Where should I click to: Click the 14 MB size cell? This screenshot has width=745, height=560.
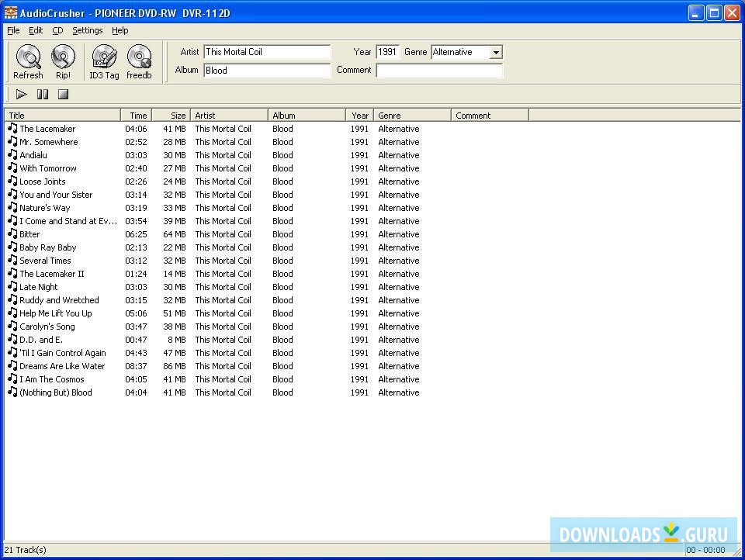coord(175,274)
